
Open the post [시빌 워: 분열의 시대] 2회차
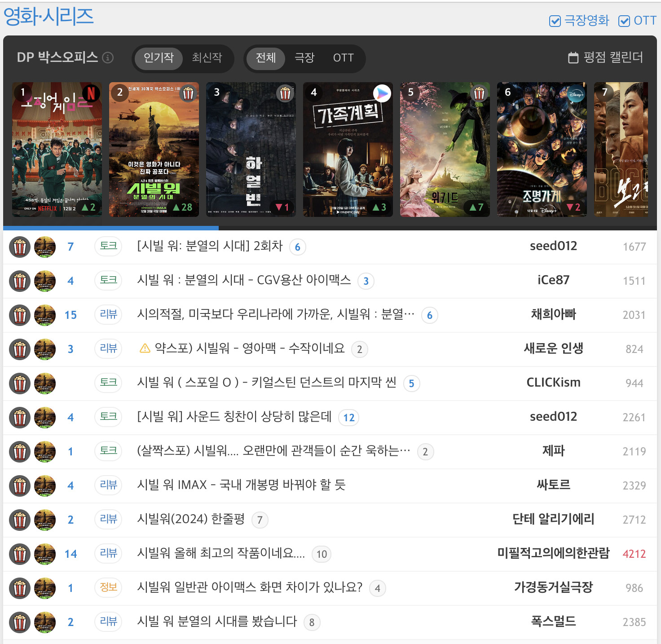(x=210, y=246)
